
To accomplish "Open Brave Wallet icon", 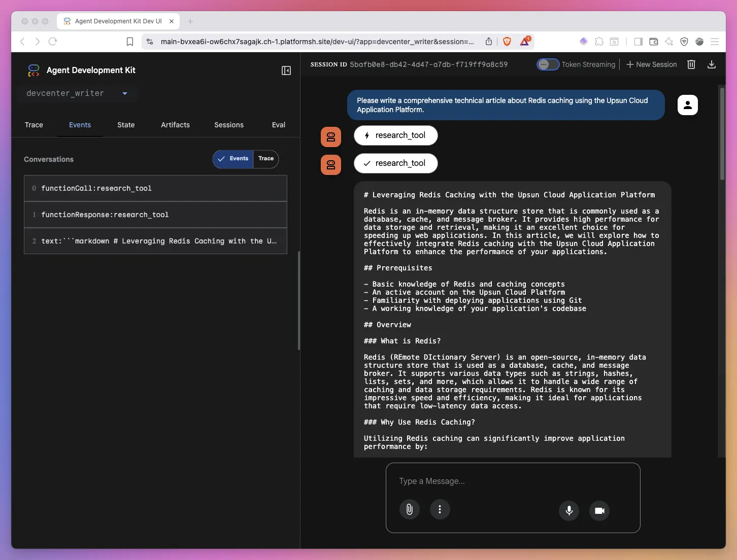I will (654, 42).
